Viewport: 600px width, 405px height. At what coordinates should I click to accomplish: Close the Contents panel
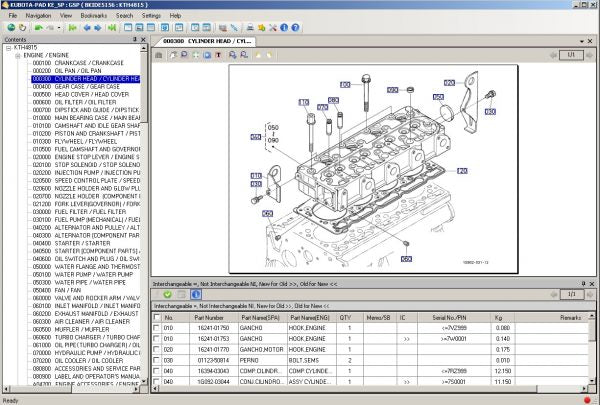tap(142, 40)
